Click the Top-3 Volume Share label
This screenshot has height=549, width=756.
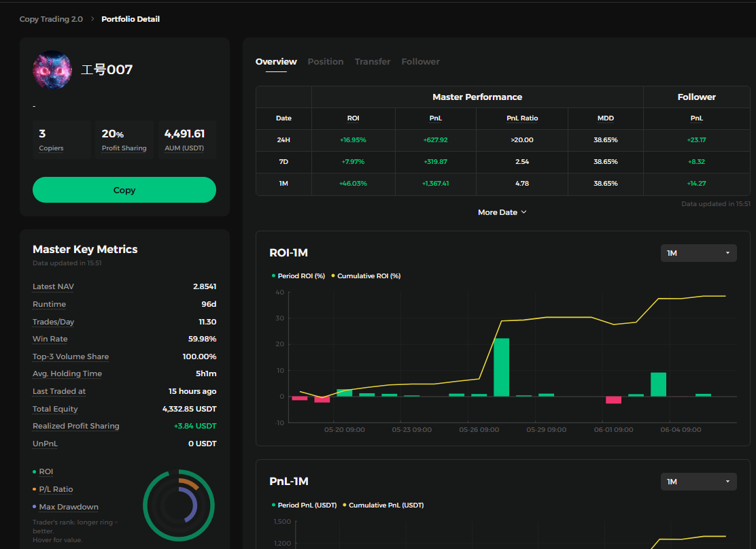(x=71, y=356)
